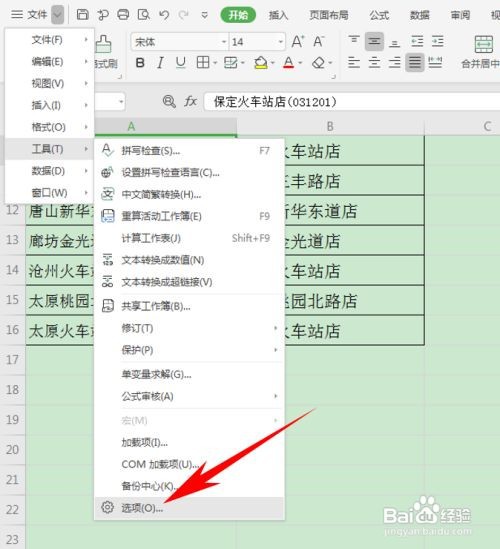The width and height of the screenshot is (500, 549).
Task: Click 备份中心(K)... entry
Action: [x=189, y=486]
